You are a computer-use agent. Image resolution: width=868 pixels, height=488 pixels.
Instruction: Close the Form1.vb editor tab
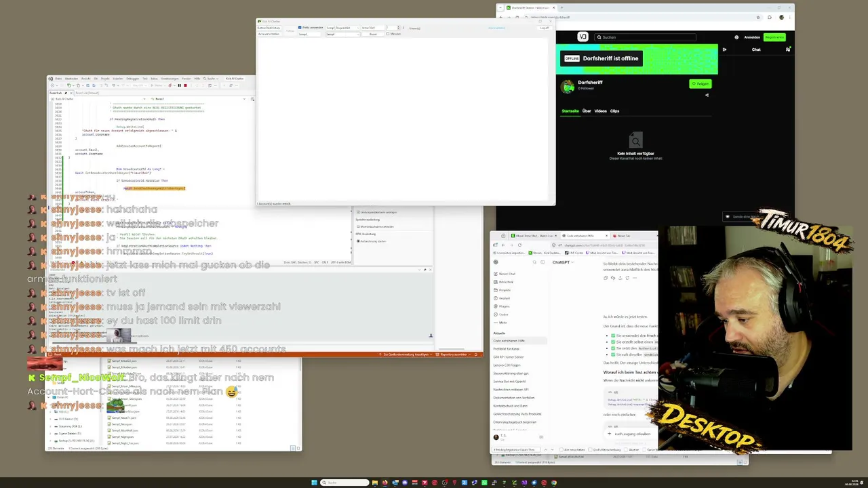click(x=71, y=93)
